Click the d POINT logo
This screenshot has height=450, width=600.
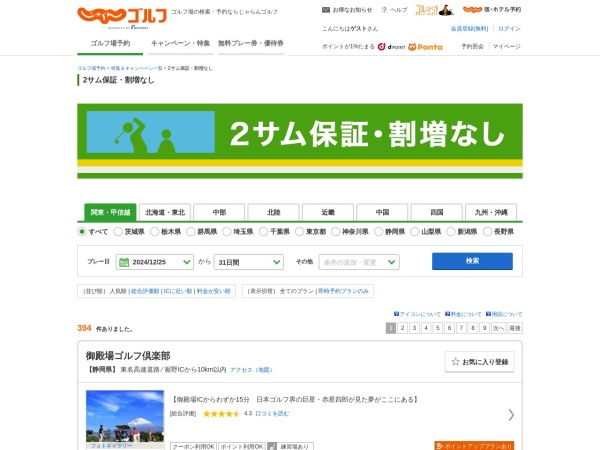click(391, 47)
